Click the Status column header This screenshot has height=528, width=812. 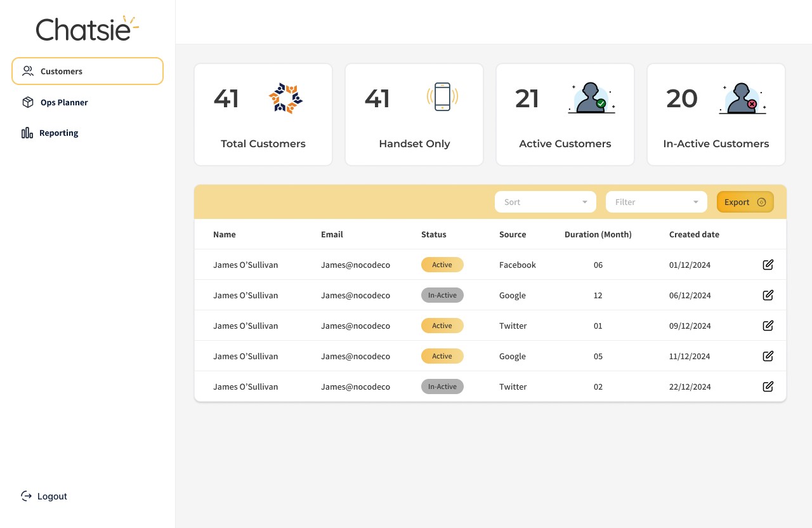[x=434, y=234]
